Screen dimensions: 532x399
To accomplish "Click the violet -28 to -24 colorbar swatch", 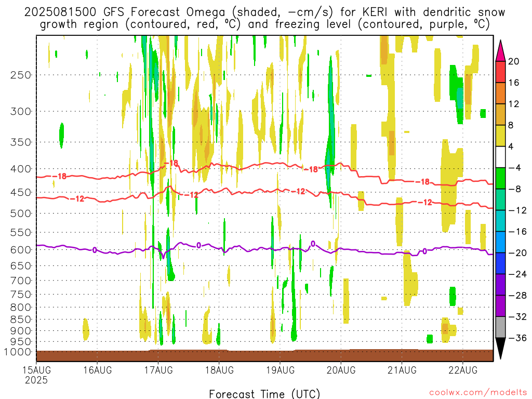I will pyautogui.click(x=500, y=285).
